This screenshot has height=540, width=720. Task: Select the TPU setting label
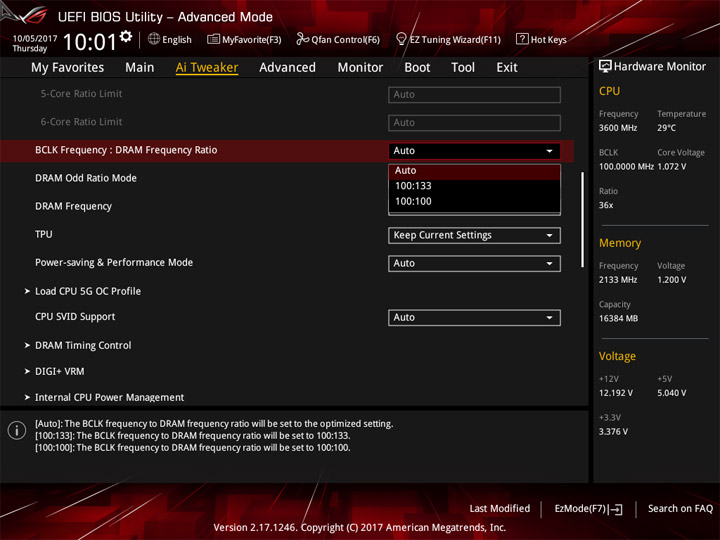coord(44,235)
